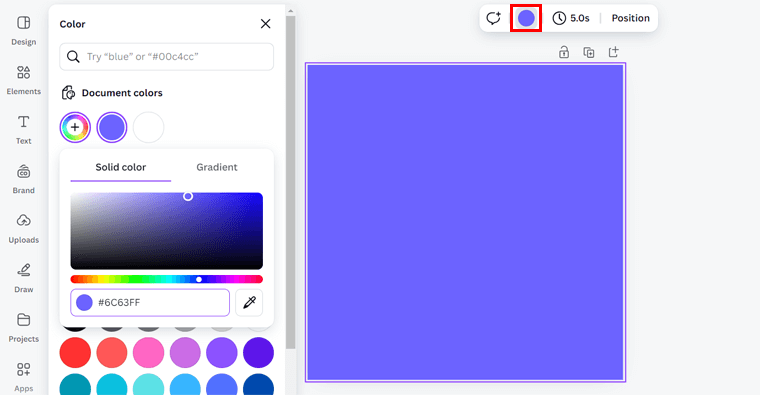Select the purple document color swatch

point(112,127)
